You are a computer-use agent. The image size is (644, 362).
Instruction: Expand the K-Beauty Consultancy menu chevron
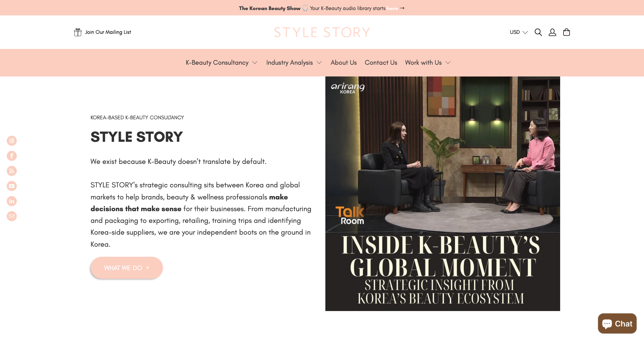(x=255, y=63)
